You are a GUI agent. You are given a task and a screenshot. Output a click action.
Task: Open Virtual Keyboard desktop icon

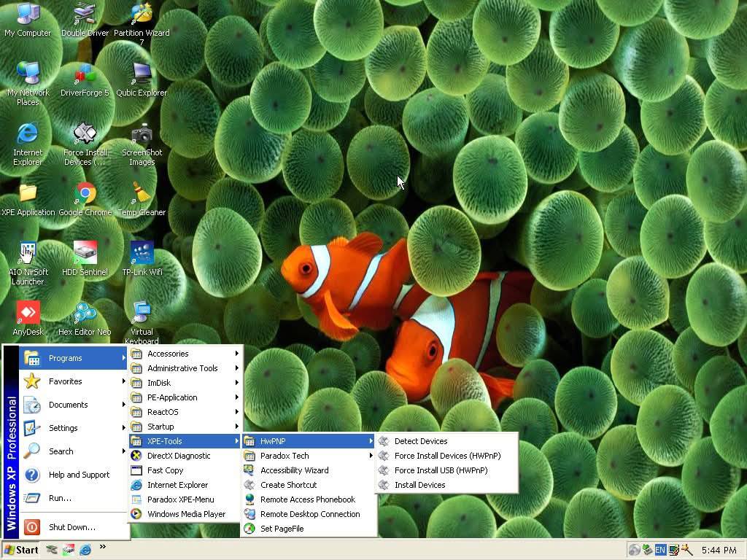click(142, 322)
